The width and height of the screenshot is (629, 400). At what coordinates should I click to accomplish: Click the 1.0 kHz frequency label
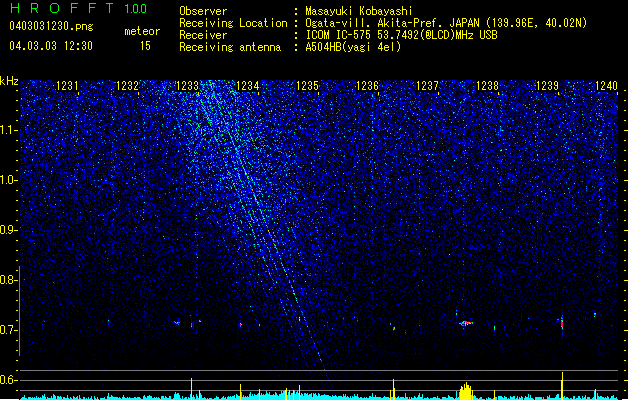point(8,180)
